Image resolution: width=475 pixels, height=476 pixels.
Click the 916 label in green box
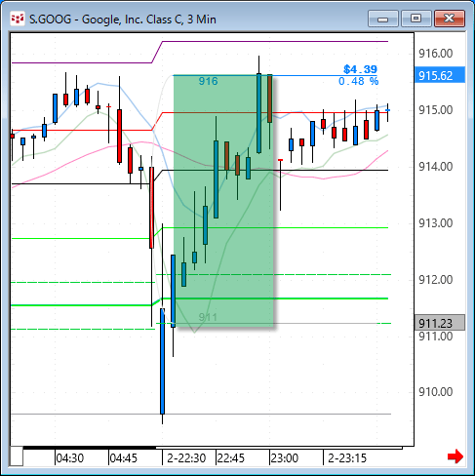[208, 81]
